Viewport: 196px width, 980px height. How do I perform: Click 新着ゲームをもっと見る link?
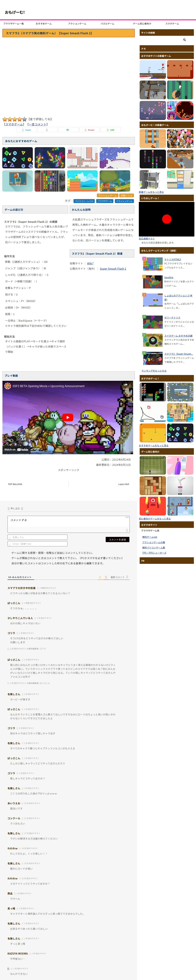pos(151,192)
